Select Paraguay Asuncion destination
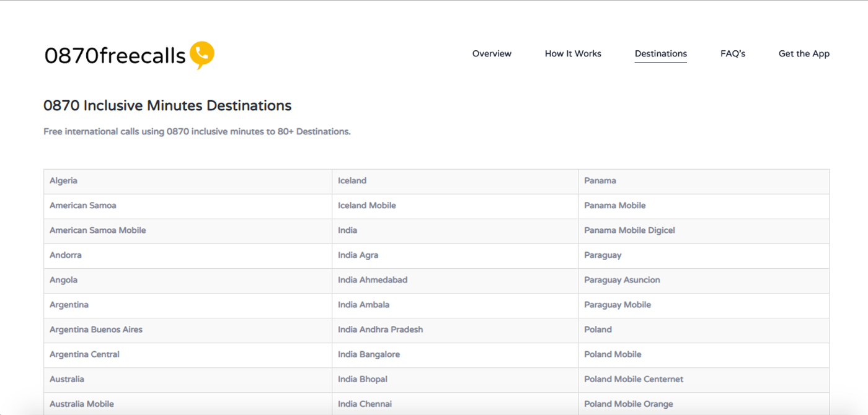The image size is (868, 415). [704, 280]
